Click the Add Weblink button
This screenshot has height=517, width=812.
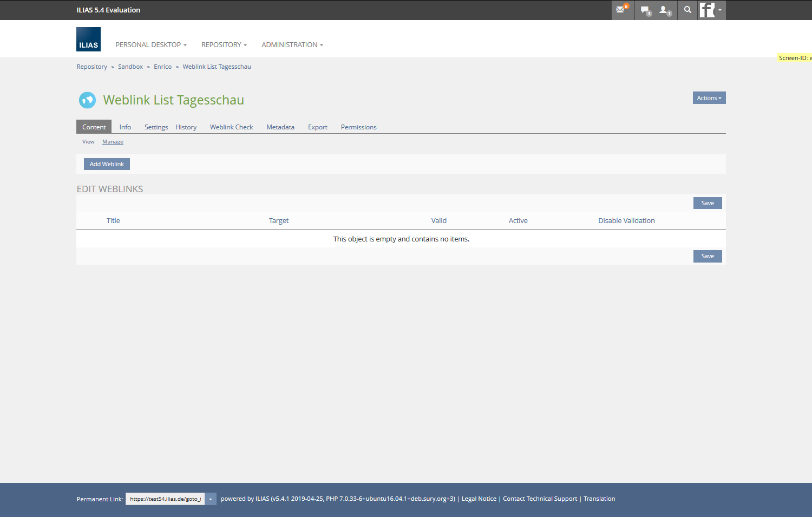coord(107,164)
